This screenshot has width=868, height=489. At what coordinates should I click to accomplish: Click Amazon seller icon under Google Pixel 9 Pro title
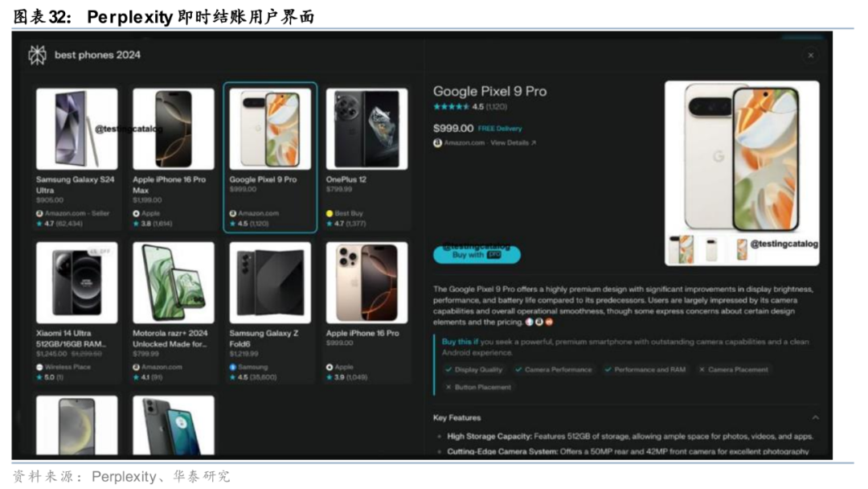pyautogui.click(x=437, y=143)
